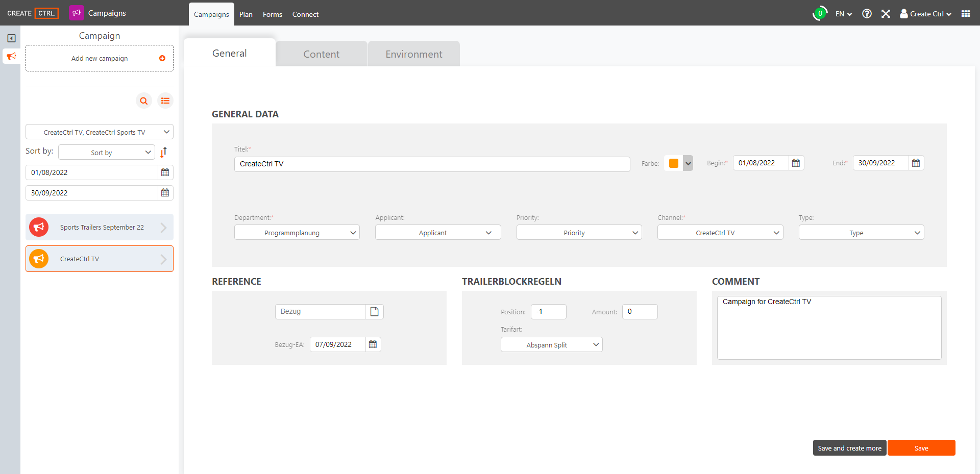The image size is (980, 474).
Task: Click the End date field
Action: coord(880,163)
